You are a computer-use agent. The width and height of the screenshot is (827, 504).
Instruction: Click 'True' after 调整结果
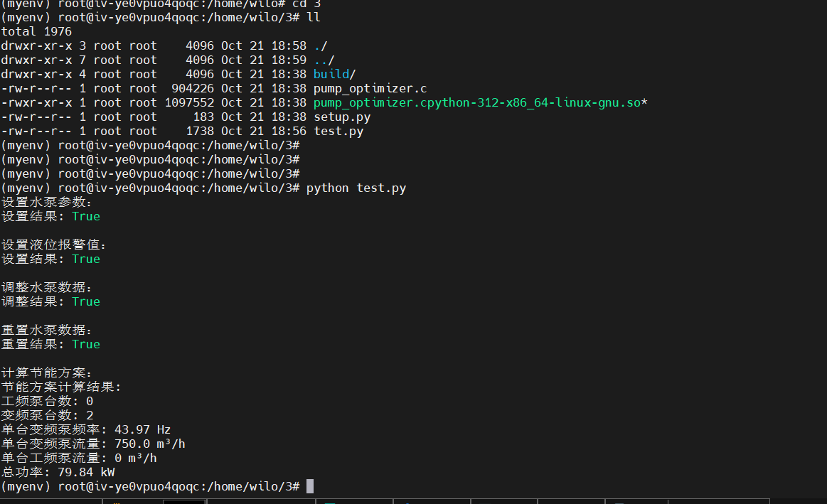(86, 302)
